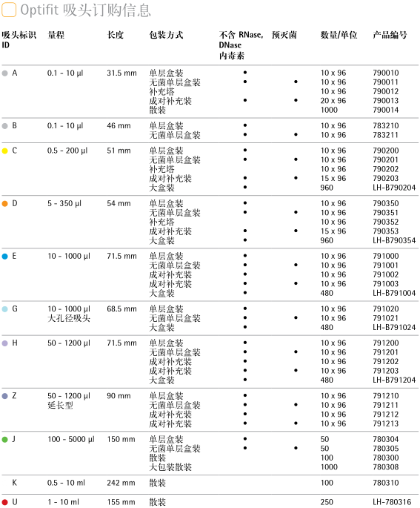Image resolution: width=420 pixels, height=508 pixels.
Task: Click the light blue dot for tip G
Action: pos(5,309)
